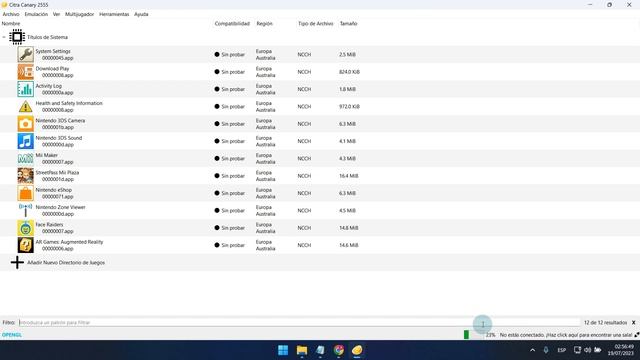Select the Download Play title text

pyautogui.click(x=52, y=69)
